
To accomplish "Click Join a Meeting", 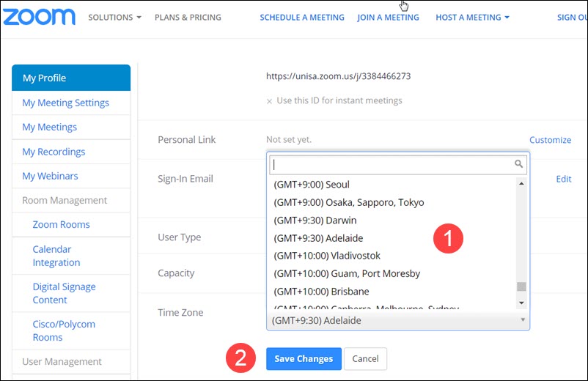I will tap(388, 18).
